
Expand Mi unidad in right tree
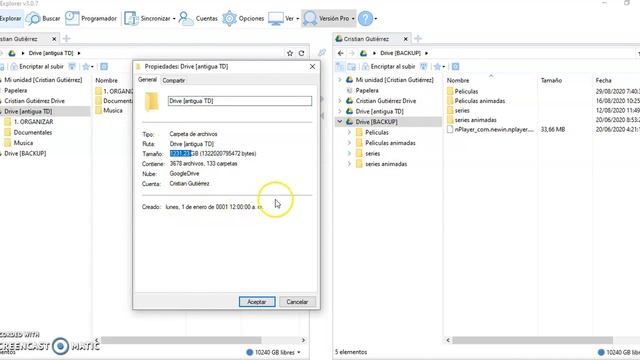[x=340, y=80]
